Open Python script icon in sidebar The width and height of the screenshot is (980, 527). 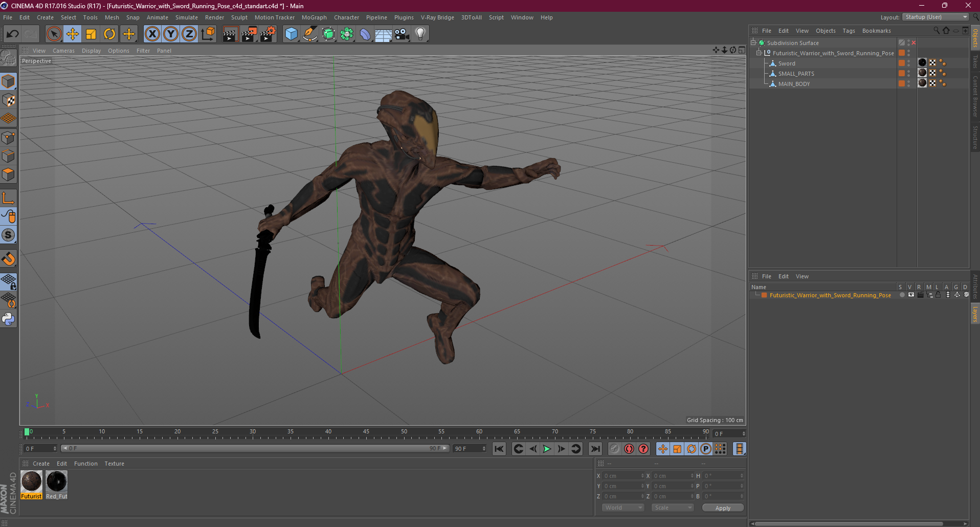click(x=9, y=319)
